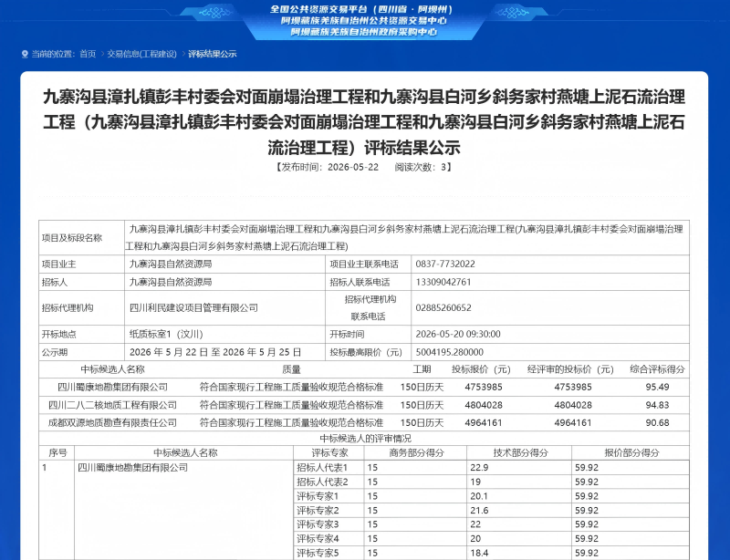730x560 pixels.
Task: Click 招标人 label cell
Action: pos(82,282)
